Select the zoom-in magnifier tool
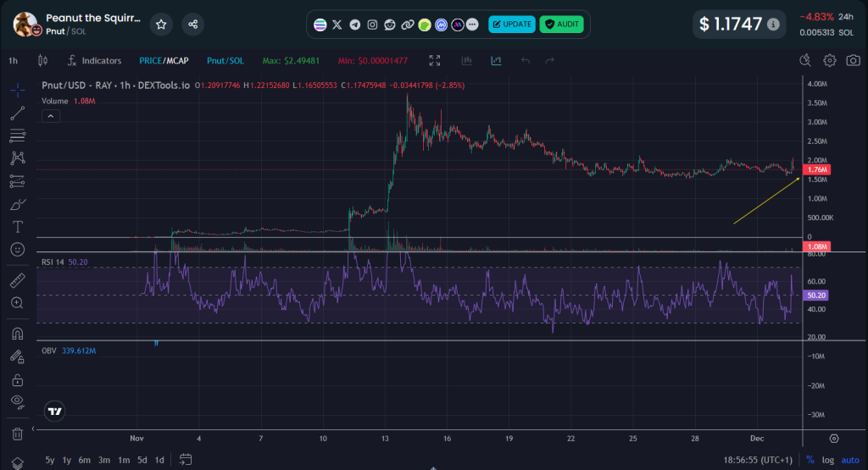868x470 pixels. (18, 303)
